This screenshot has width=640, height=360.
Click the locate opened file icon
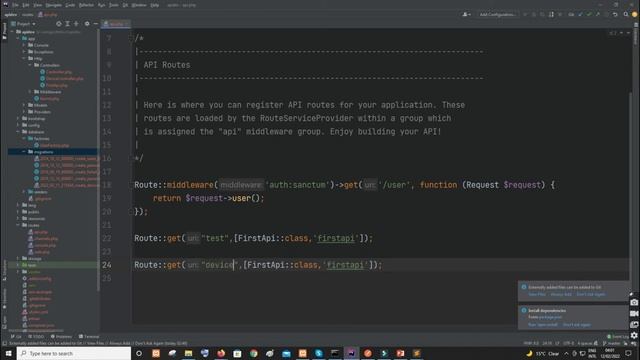click(x=59, y=24)
